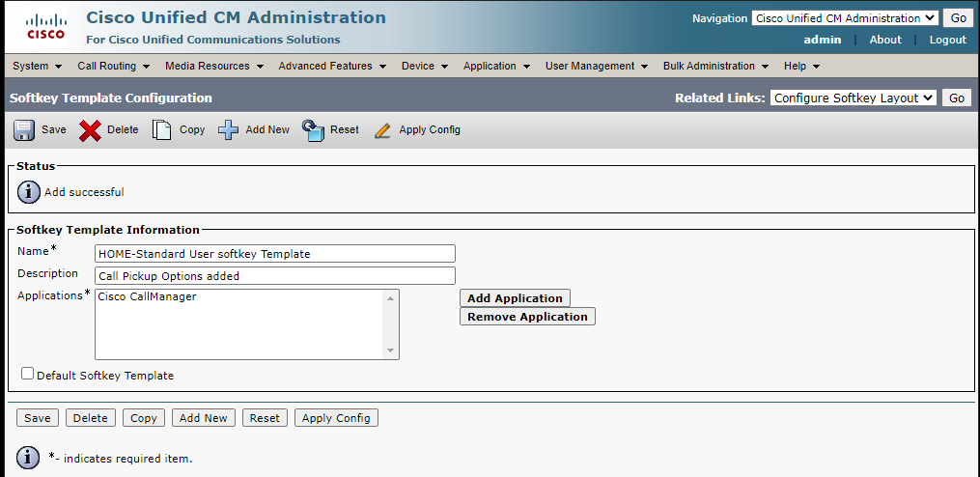The width and height of the screenshot is (980, 477).
Task: Expand the Call Routing menu
Action: (114, 66)
